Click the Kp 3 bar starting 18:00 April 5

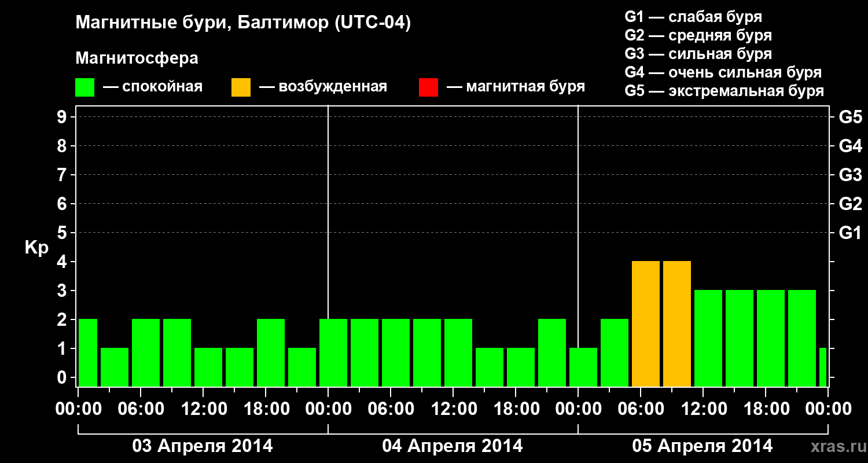pyautogui.click(x=771, y=339)
